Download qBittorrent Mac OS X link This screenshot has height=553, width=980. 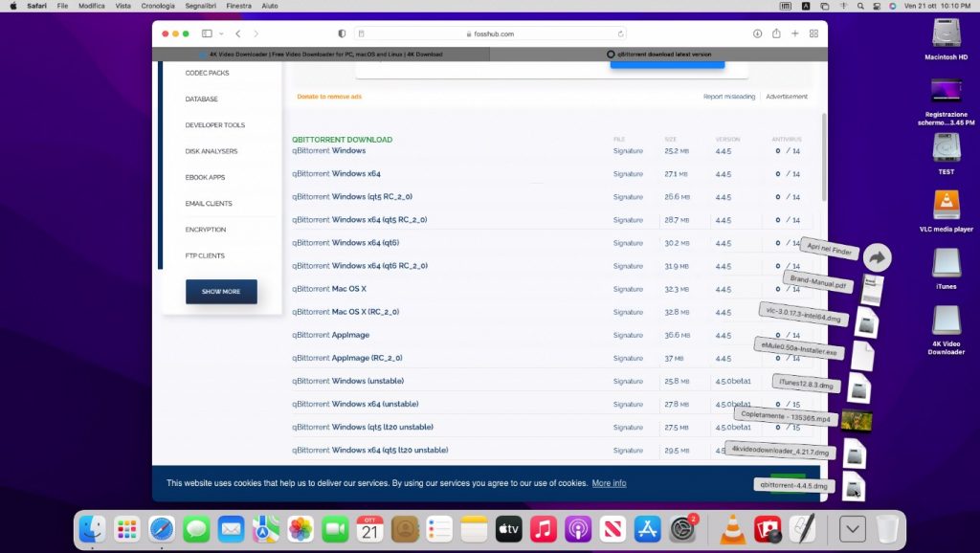pyautogui.click(x=329, y=289)
